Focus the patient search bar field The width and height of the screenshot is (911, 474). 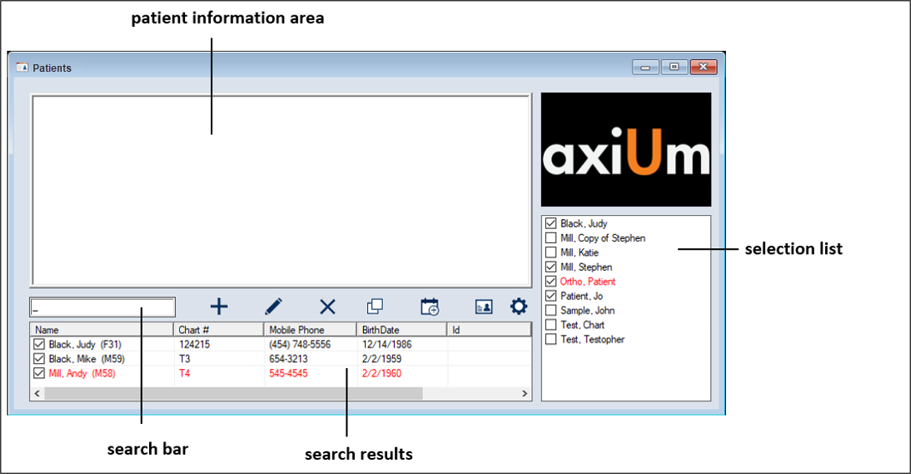coord(102,307)
